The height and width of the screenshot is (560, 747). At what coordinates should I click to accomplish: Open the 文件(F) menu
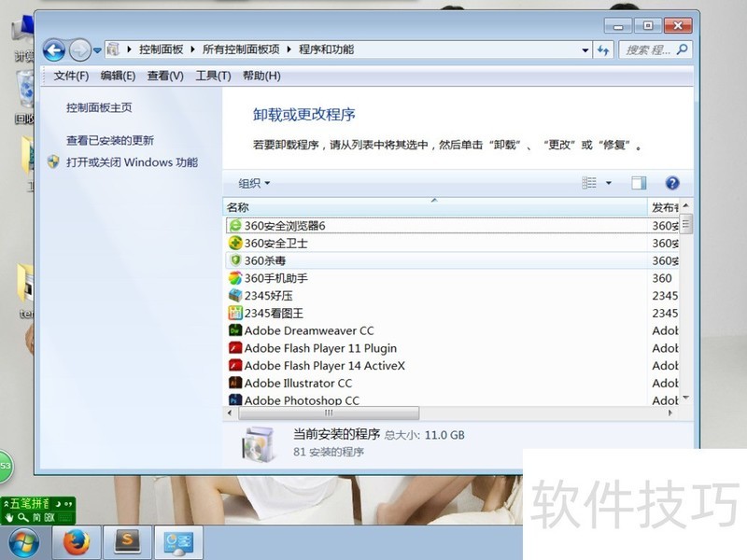pos(71,76)
